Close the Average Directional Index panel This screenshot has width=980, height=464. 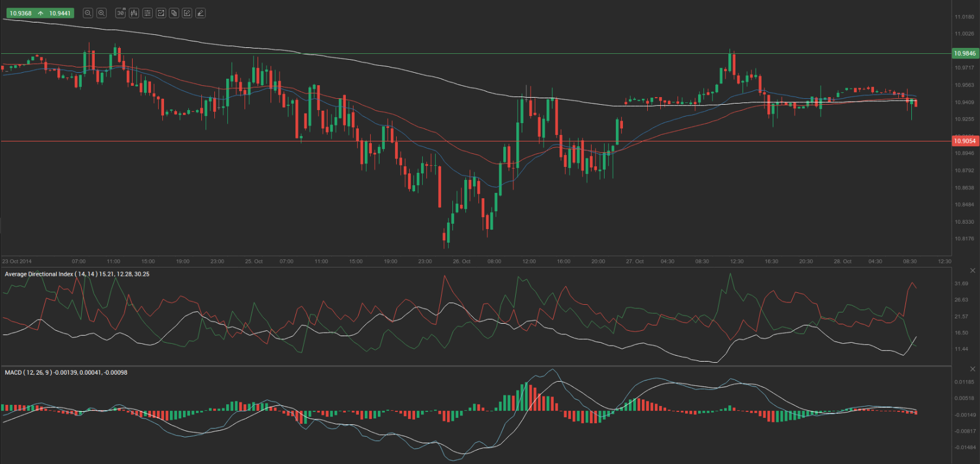(972, 270)
